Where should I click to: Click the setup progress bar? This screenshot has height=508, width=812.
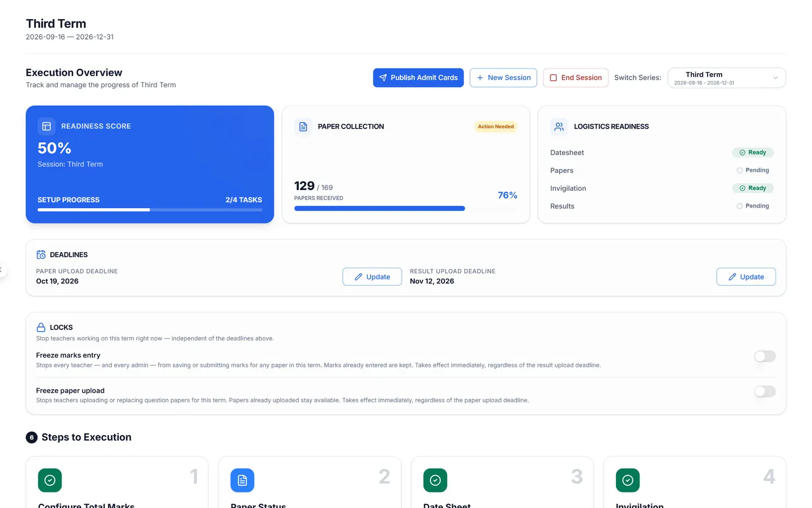(x=150, y=210)
